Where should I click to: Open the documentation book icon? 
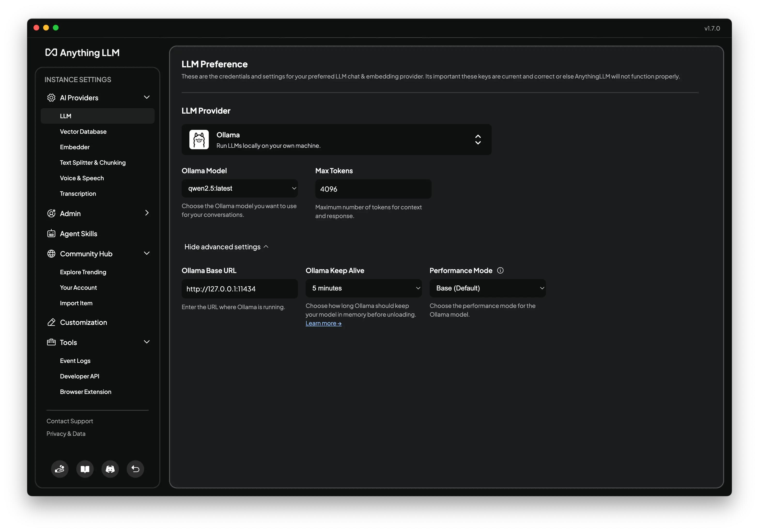click(85, 469)
